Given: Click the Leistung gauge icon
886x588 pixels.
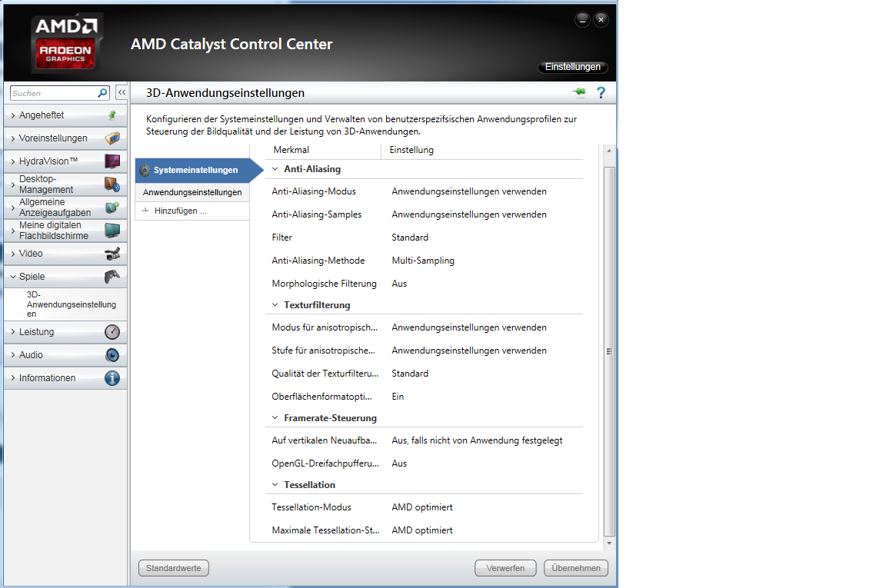Looking at the screenshot, I should 112,332.
